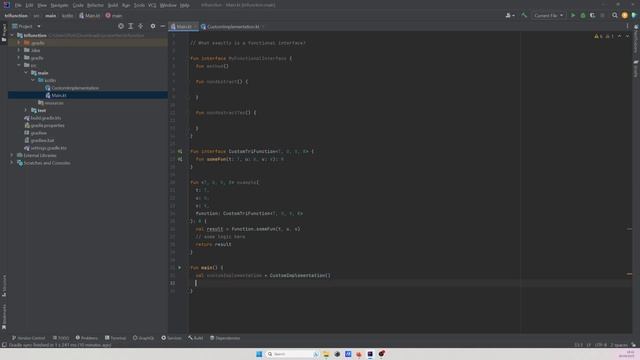Viewport: 640px width, 360px height.
Task: Click the Debug bug icon in toolbar
Action: pos(583,16)
